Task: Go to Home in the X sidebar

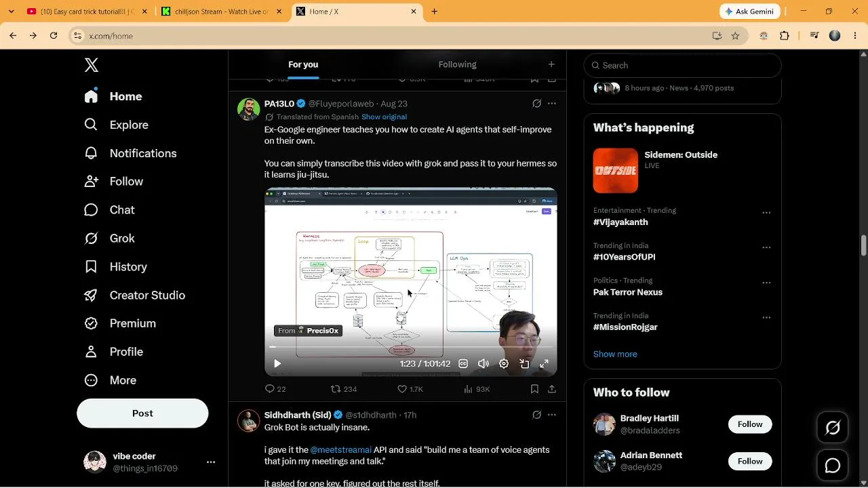Action: pos(113,96)
